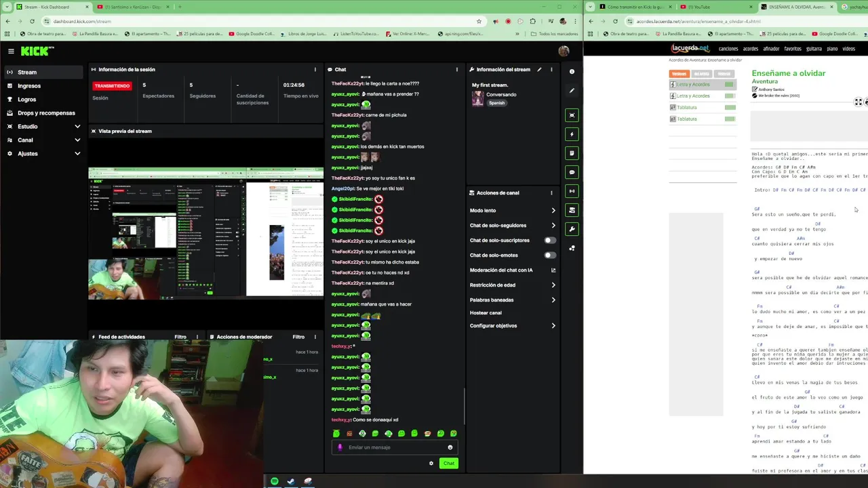The height and width of the screenshot is (488, 868).
Task: Open Spotify from the taskbar
Action: [x=274, y=481]
